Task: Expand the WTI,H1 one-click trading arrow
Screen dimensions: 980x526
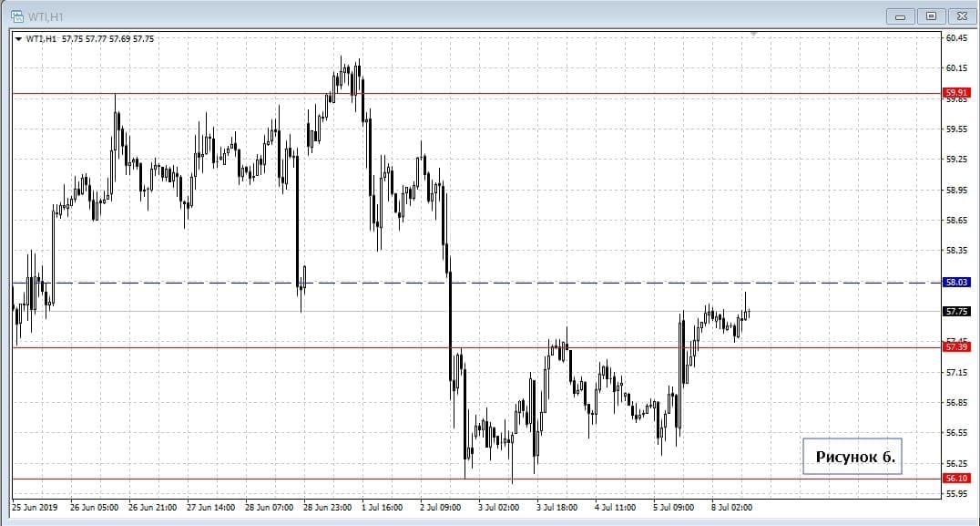Action: [18, 39]
